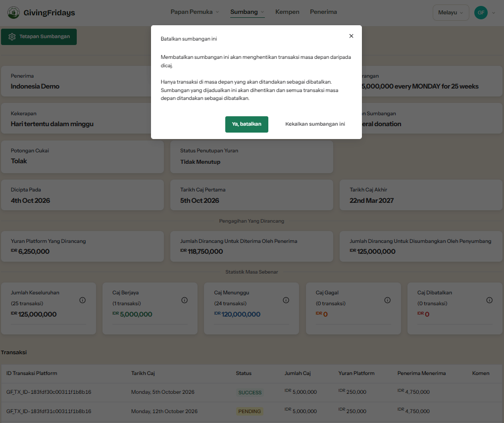Click the IDR 118,750,000 recipient amount

point(202,251)
